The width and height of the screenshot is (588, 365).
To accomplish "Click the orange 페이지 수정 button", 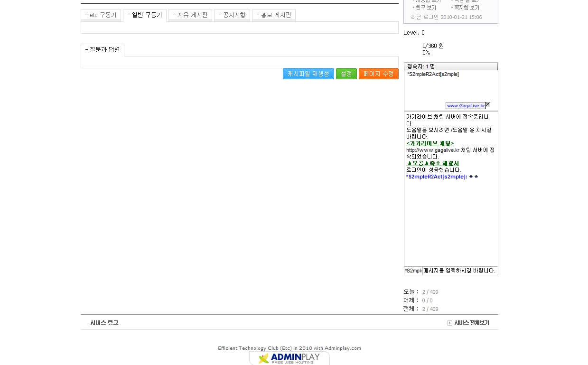I will coord(378,74).
